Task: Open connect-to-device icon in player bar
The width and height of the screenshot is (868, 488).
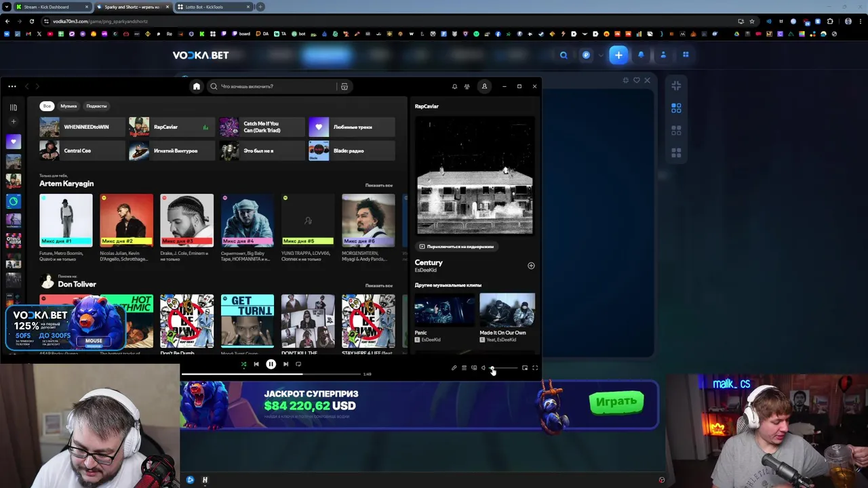Action: [474, 368]
